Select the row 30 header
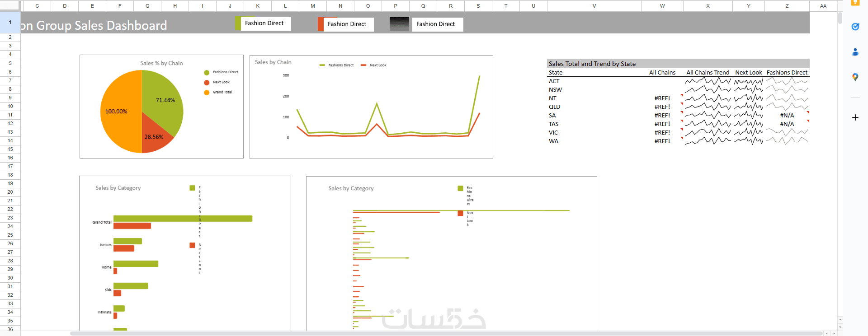 tap(10, 278)
